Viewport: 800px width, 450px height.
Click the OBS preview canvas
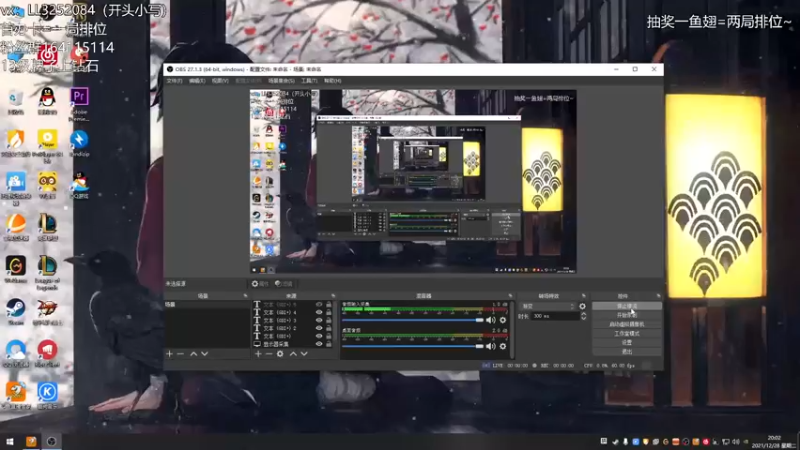point(413,181)
